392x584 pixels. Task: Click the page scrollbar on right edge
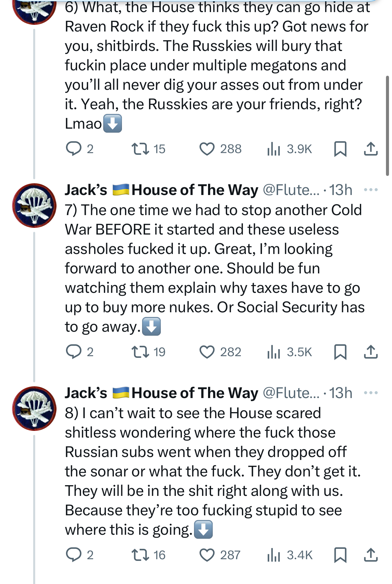(x=387, y=126)
